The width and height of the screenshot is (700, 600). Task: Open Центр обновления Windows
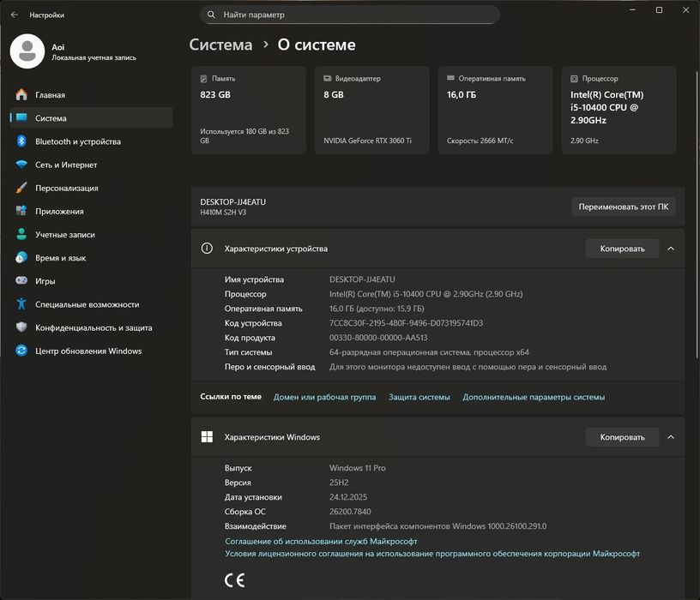[88, 351]
